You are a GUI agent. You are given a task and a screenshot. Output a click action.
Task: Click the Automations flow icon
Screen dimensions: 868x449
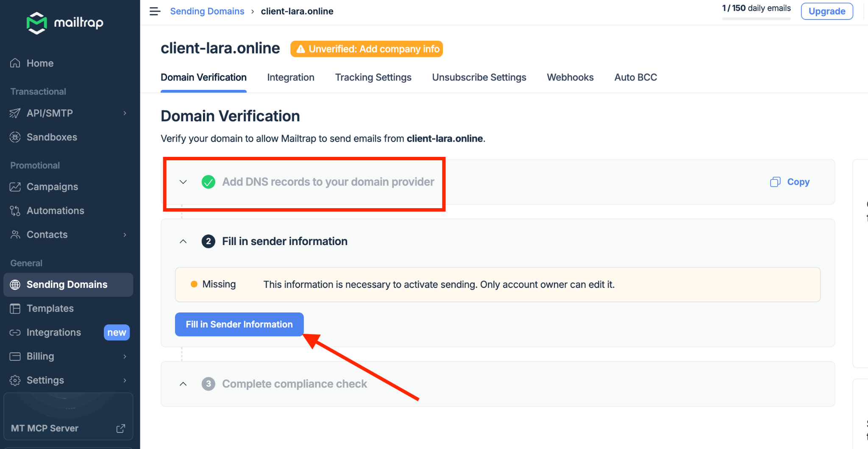point(15,211)
